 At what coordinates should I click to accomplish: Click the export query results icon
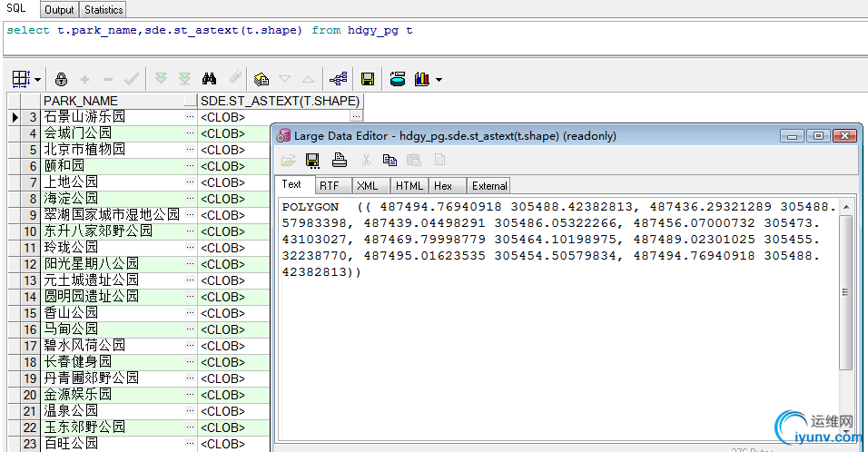coord(398,79)
